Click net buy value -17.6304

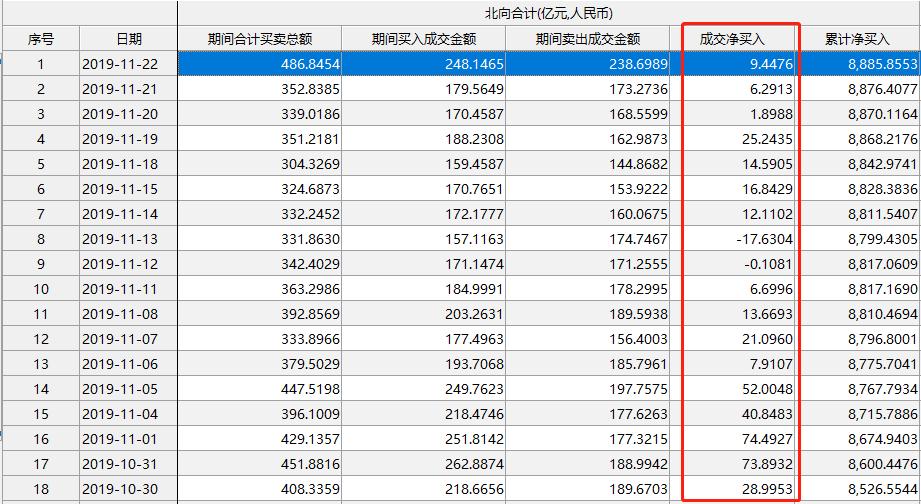(732, 238)
